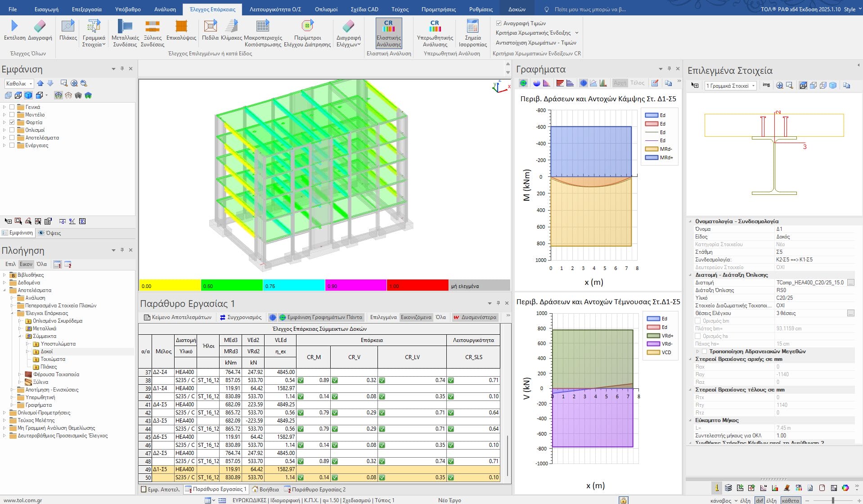
Task: Open Παράθυρο Εργασίας 2 tab
Action: pyautogui.click(x=315, y=489)
